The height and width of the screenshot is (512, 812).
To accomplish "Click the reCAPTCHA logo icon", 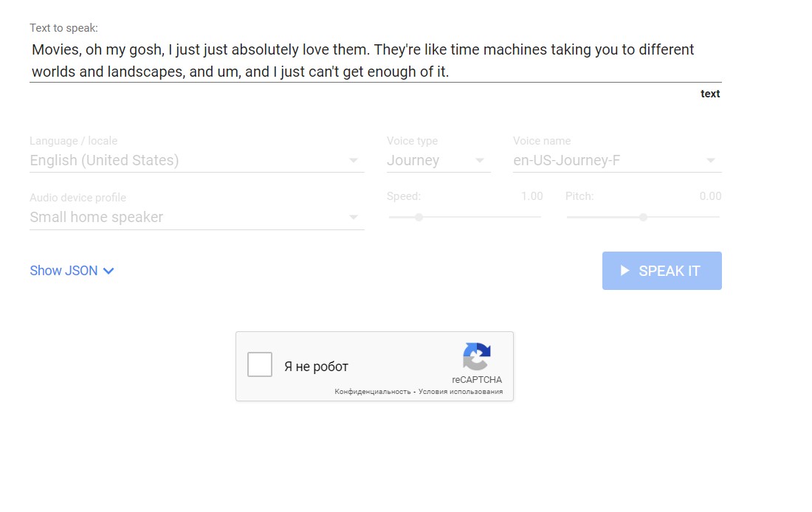I will [477, 356].
